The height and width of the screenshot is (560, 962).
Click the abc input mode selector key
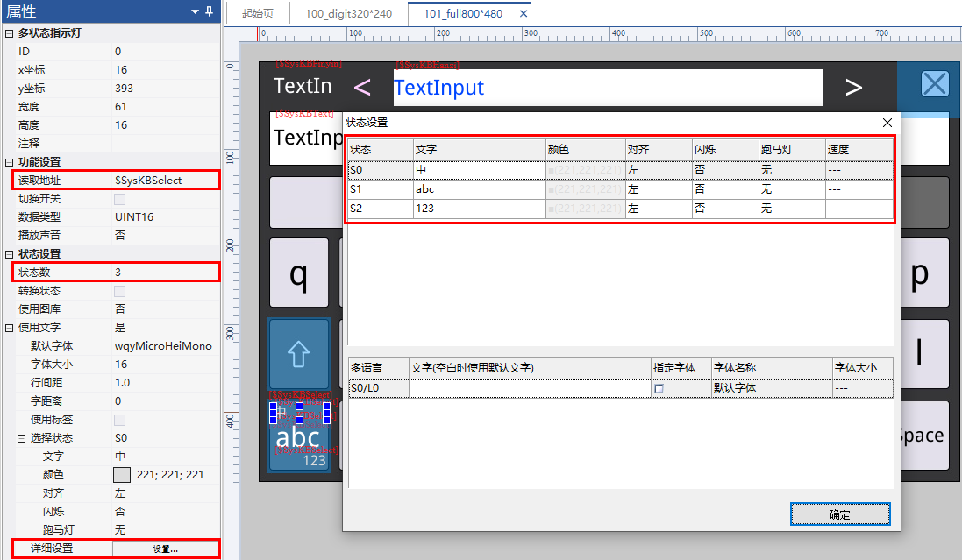[x=299, y=436]
